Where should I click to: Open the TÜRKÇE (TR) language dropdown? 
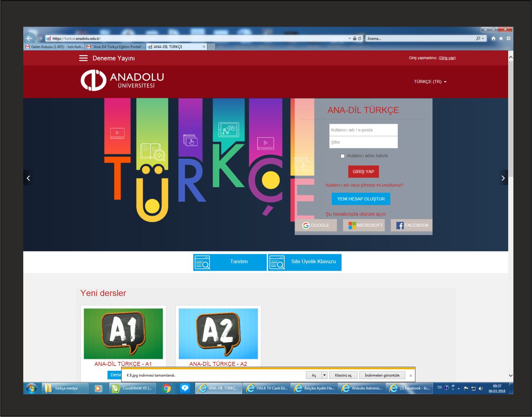point(430,82)
